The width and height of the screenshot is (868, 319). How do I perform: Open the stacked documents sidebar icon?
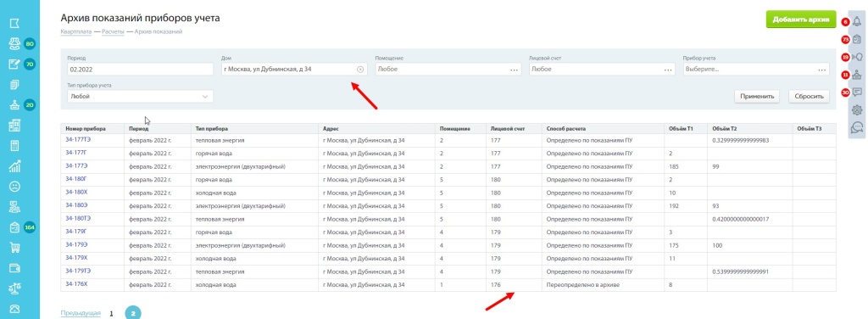pyautogui.click(x=15, y=85)
